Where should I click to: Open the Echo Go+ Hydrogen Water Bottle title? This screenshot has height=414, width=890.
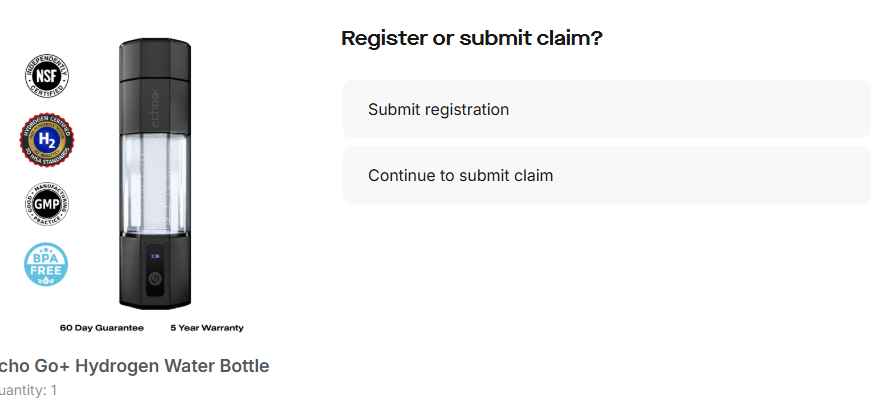click(133, 366)
